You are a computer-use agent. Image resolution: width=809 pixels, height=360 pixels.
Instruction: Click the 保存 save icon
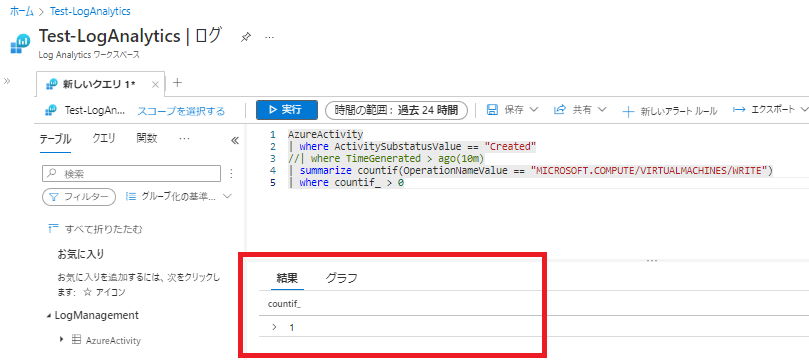tap(492, 110)
